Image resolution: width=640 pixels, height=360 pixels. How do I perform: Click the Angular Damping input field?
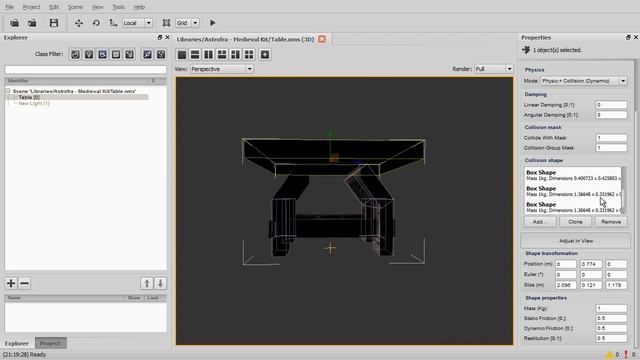click(x=611, y=115)
